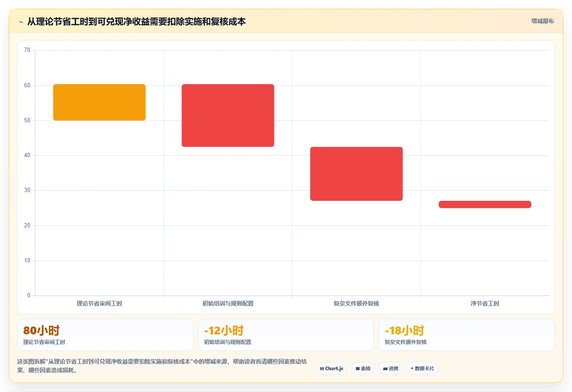Select the thin red 净节省工时 bar
Screen dimensions: 572x392
pyautogui.click(x=485, y=204)
